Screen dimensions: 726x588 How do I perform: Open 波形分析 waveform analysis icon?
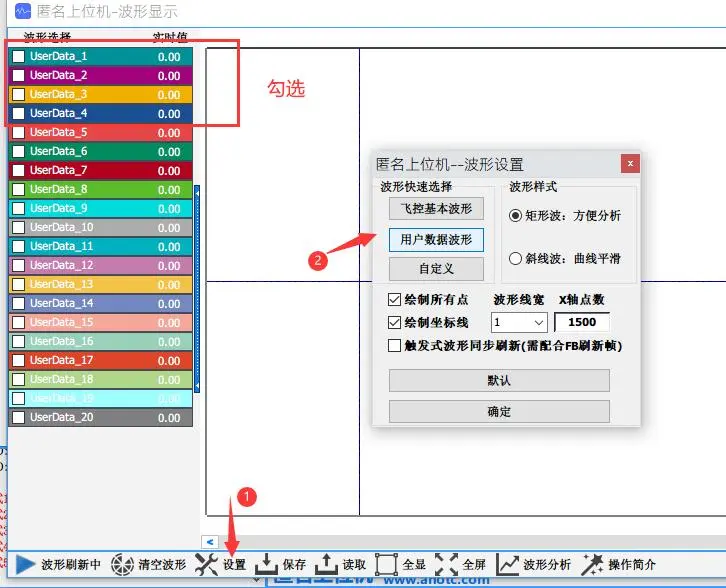pos(508,564)
